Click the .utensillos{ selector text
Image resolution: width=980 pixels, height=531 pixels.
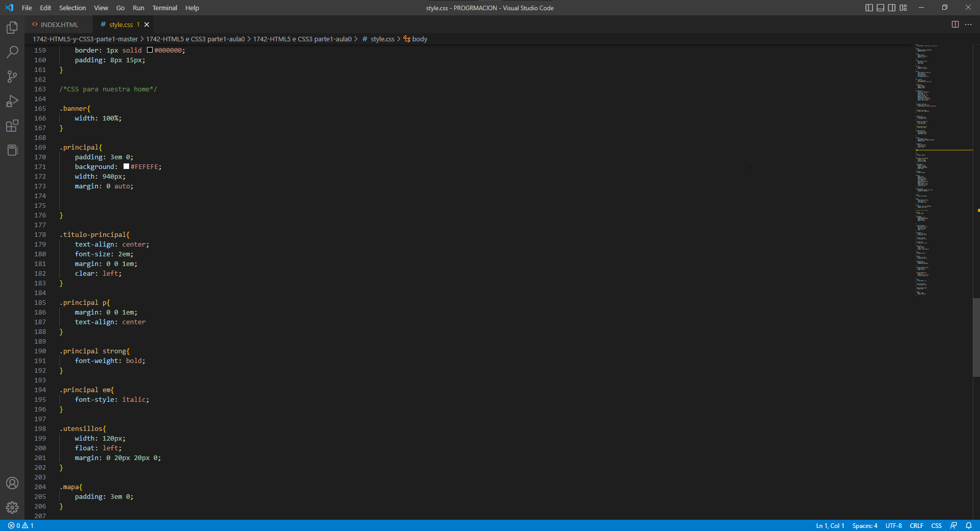[x=83, y=428]
